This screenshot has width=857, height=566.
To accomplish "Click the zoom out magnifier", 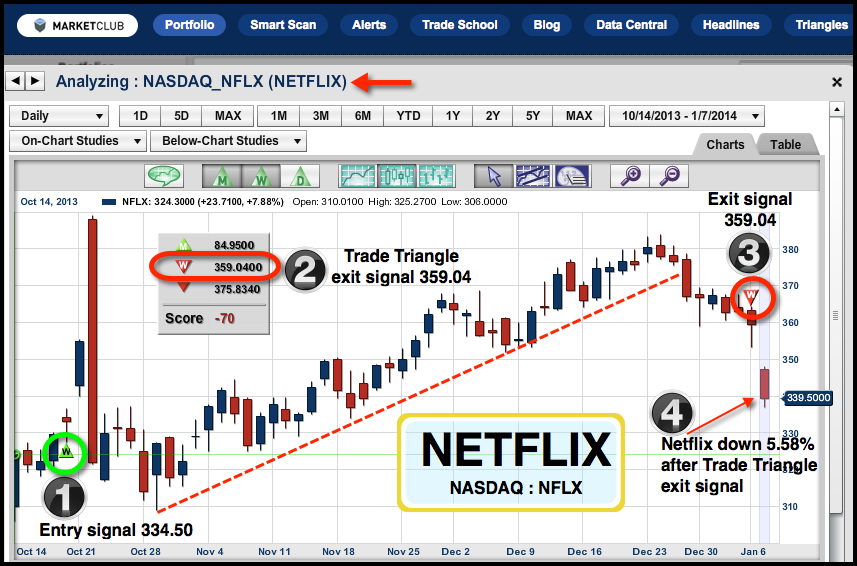I will click(x=670, y=176).
